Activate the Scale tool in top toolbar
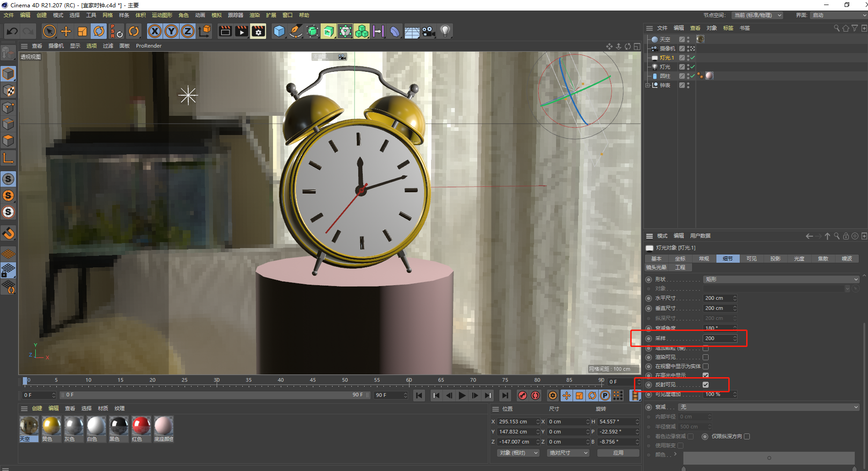 (x=82, y=31)
